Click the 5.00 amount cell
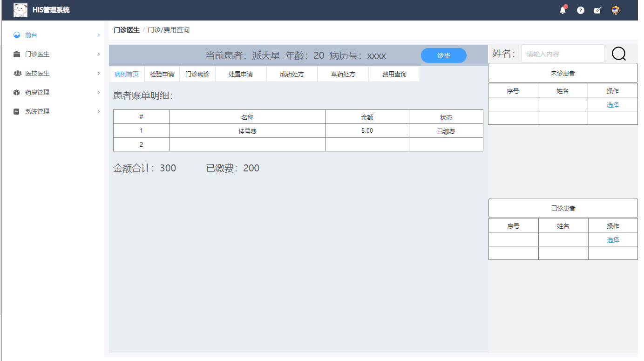The image size is (644, 361). pyautogui.click(x=367, y=131)
